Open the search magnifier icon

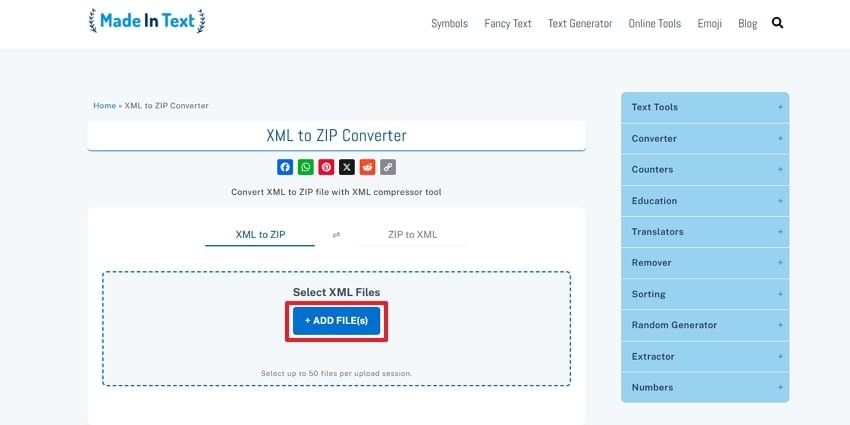point(777,23)
